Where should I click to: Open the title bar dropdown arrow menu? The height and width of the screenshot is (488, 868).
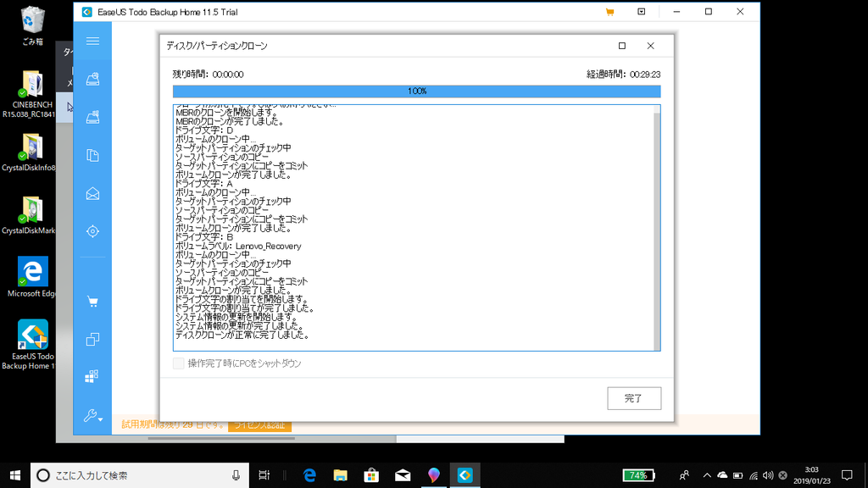click(642, 12)
